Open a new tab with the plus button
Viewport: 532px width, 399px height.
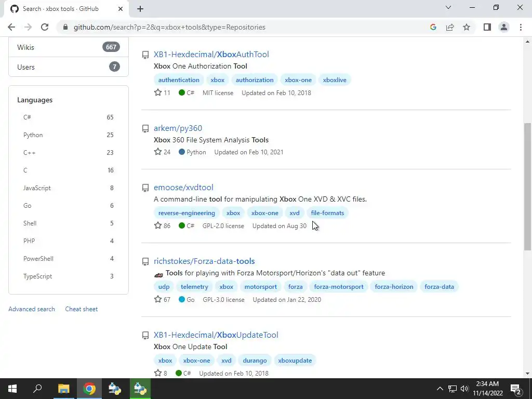click(140, 9)
